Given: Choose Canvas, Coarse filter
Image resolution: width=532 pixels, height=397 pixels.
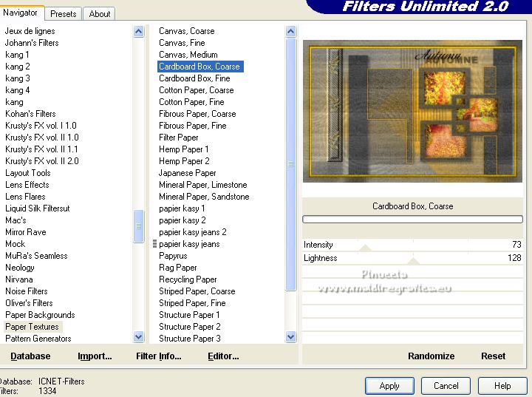Looking at the screenshot, I should click(x=187, y=31).
